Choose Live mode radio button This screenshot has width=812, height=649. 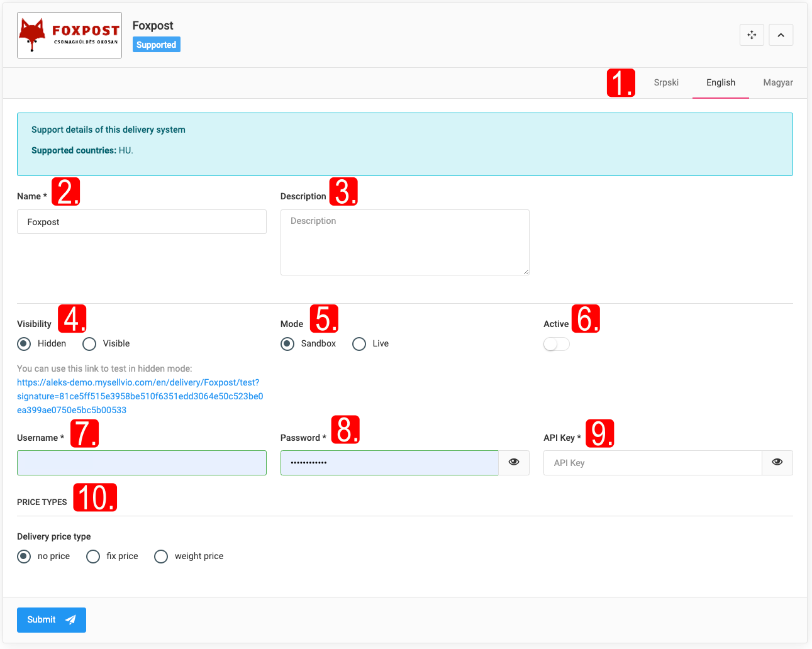point(359,344)
